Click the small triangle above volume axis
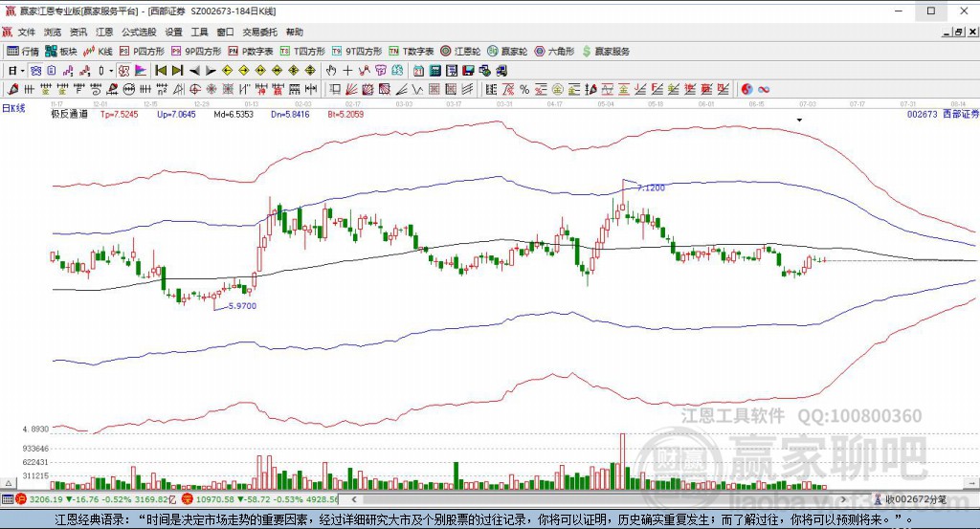This screenshot has width=980, height=529. pyautogui.click(x=8, y=483)
